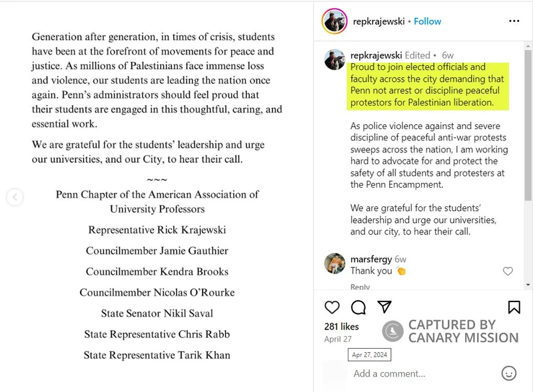Click the 6w timestamp on marsfergy's comment

(x=400, y=259)
